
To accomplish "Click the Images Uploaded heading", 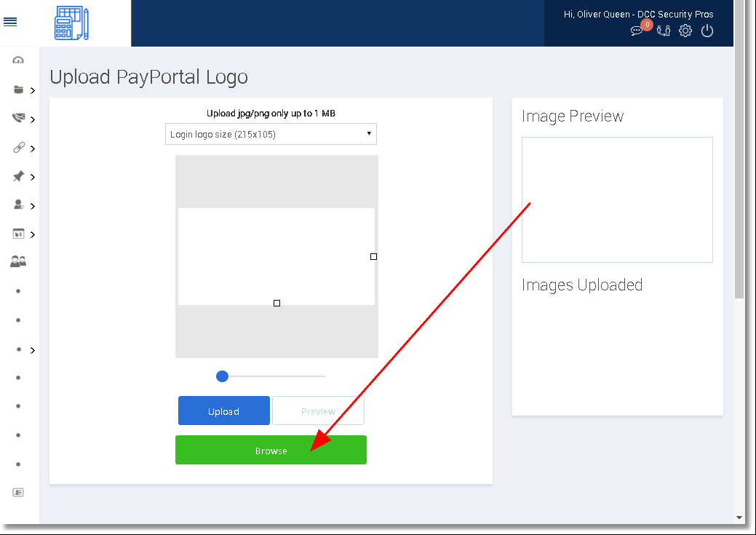I will (x=582, y=285).
